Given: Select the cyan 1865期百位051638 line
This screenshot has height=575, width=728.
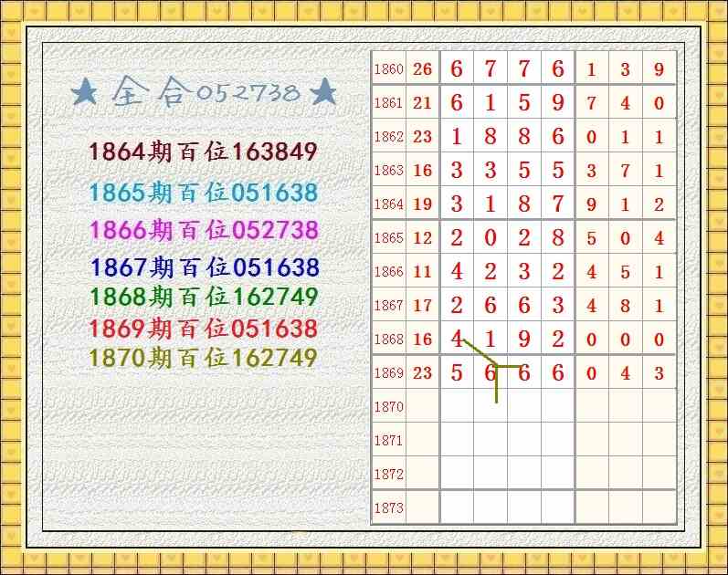Looking at the screenshot, I should point(204,193).
